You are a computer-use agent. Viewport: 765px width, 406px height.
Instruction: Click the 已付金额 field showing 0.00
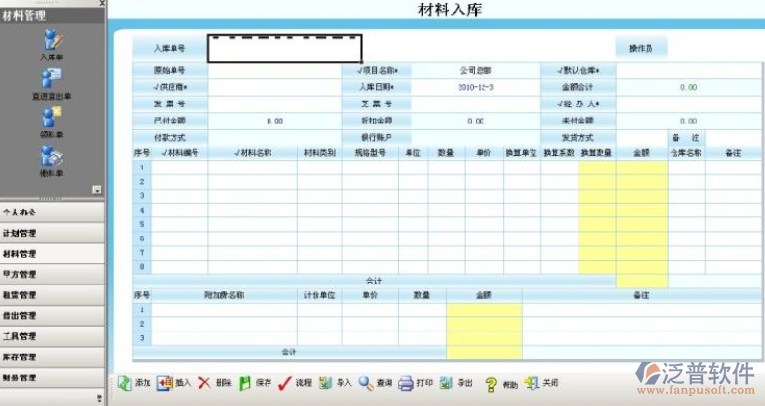[275, 121]
